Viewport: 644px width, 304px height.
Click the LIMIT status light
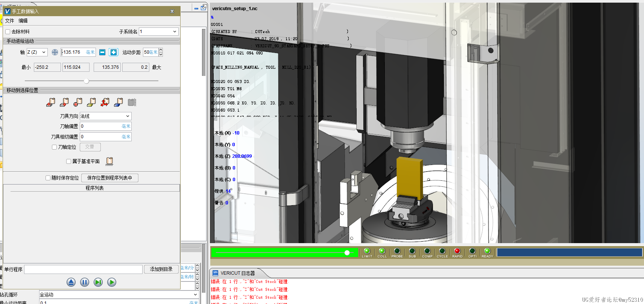(x=367, y=251)
